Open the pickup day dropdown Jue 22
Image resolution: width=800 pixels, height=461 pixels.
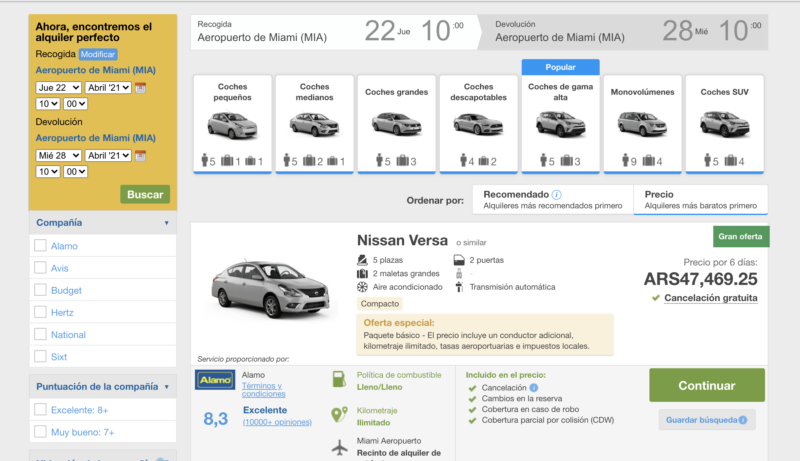(58, 87)
